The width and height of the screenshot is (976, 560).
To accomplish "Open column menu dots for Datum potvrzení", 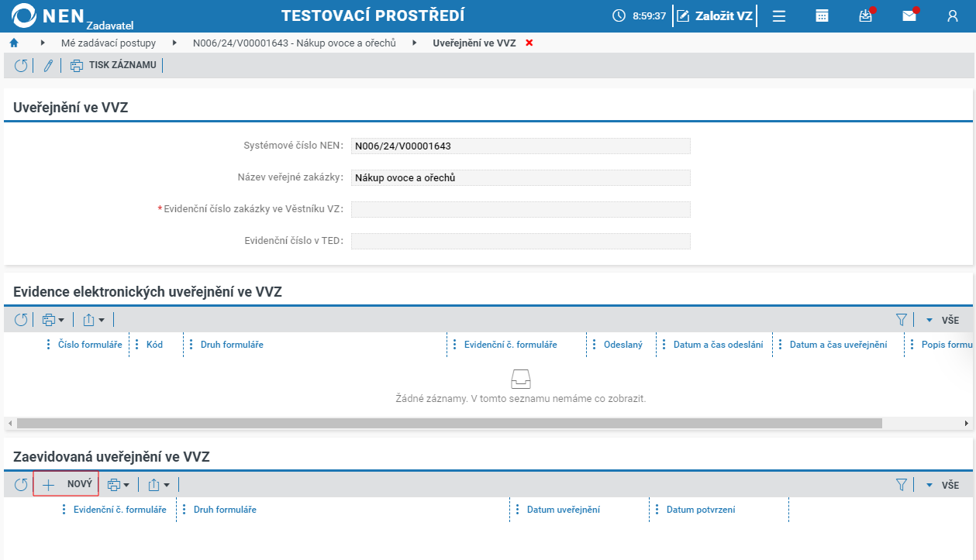I will [657, 510].
